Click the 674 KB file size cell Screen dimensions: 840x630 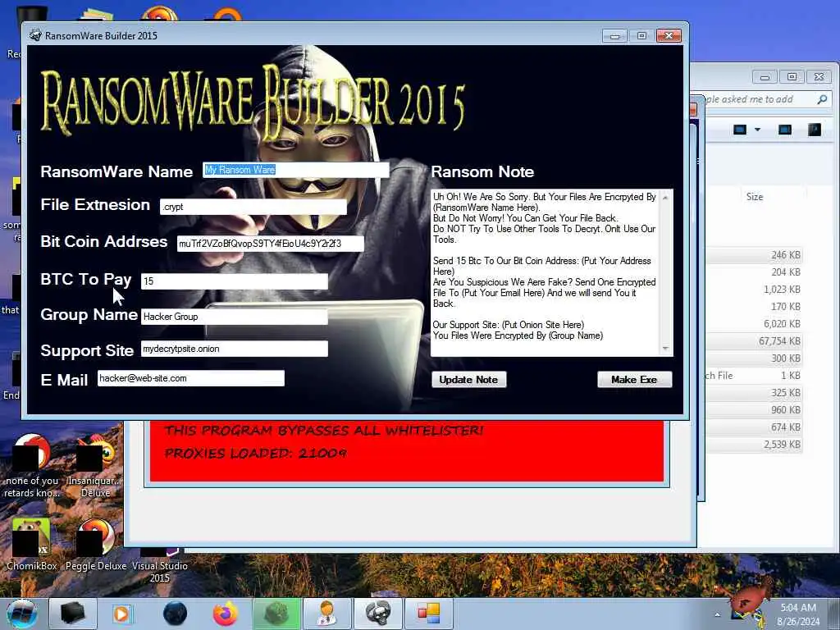[x=786, y=427]
